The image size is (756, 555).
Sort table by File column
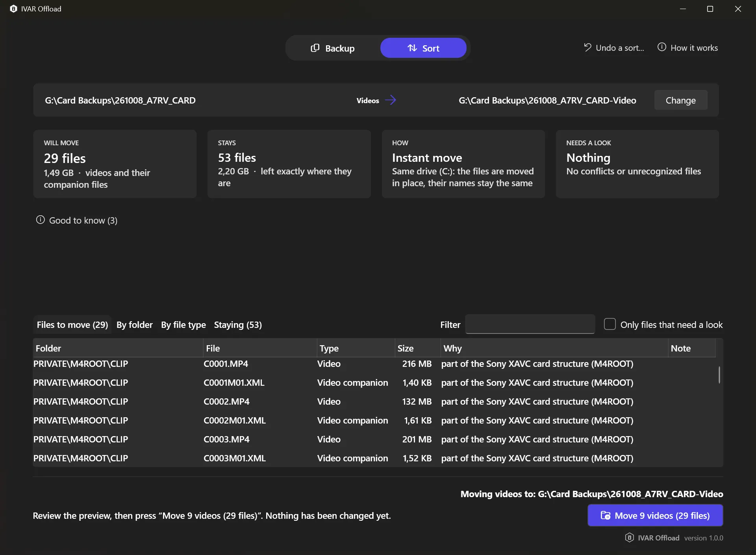coord(260,348)
